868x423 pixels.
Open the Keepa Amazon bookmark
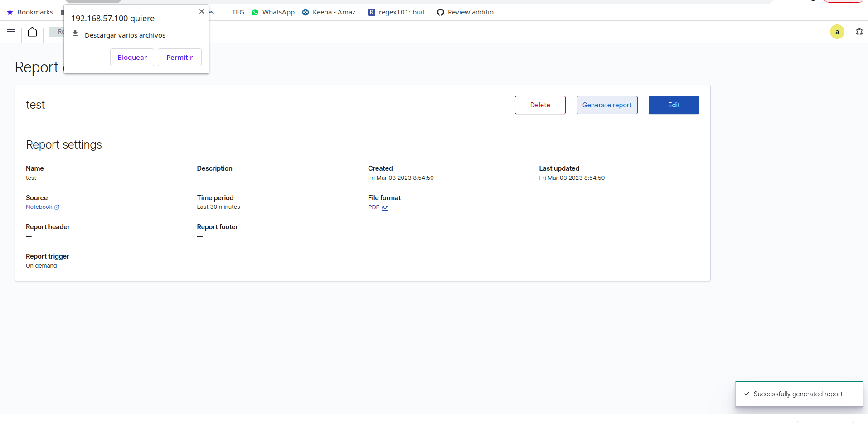[331, 12]
